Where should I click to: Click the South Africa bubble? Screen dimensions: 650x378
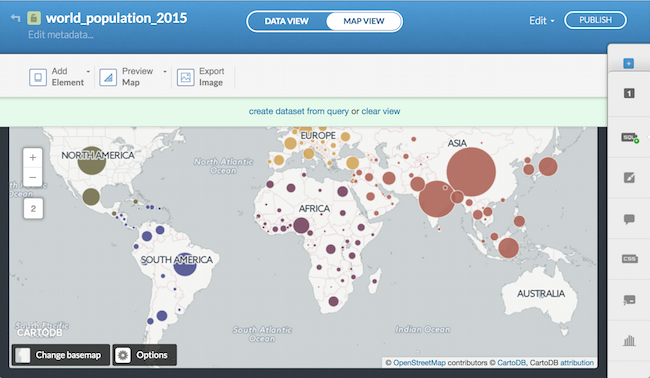[x=333, y=301]
